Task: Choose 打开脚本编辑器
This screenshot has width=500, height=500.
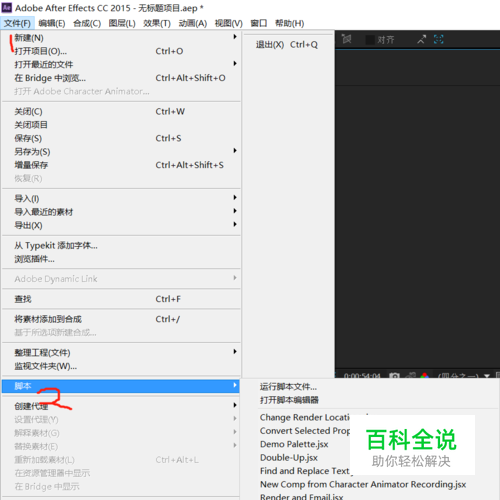Action: point(289,400)
